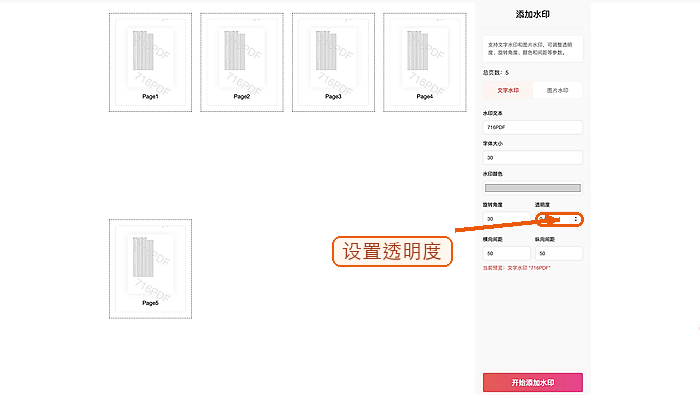Select the Page1 thumbnail

click(x=150, y=62)
